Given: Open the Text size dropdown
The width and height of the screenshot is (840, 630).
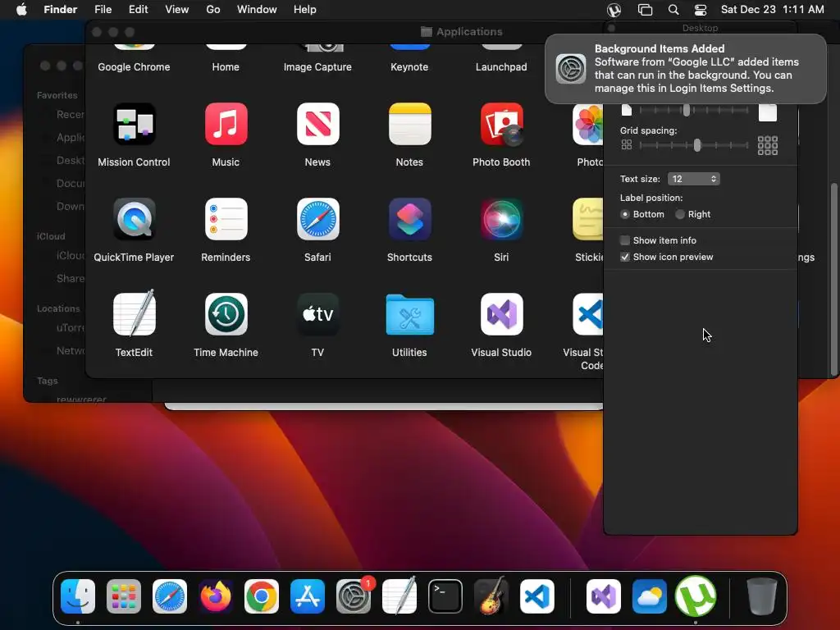Looking at the screenshot, I should pos(693,179).
